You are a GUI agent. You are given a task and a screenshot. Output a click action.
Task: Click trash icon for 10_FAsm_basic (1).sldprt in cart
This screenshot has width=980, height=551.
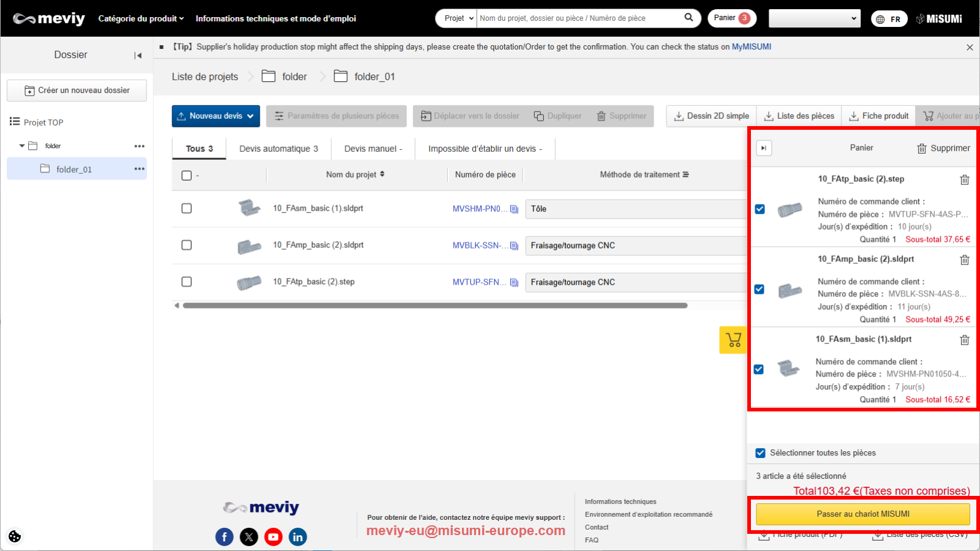pyautogui.click(x=964, y=340)
